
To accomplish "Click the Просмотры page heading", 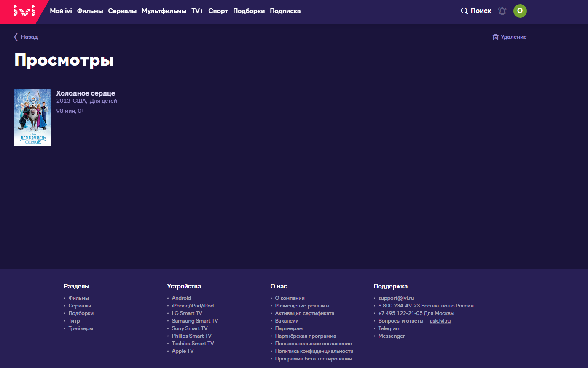I will 64,60.
